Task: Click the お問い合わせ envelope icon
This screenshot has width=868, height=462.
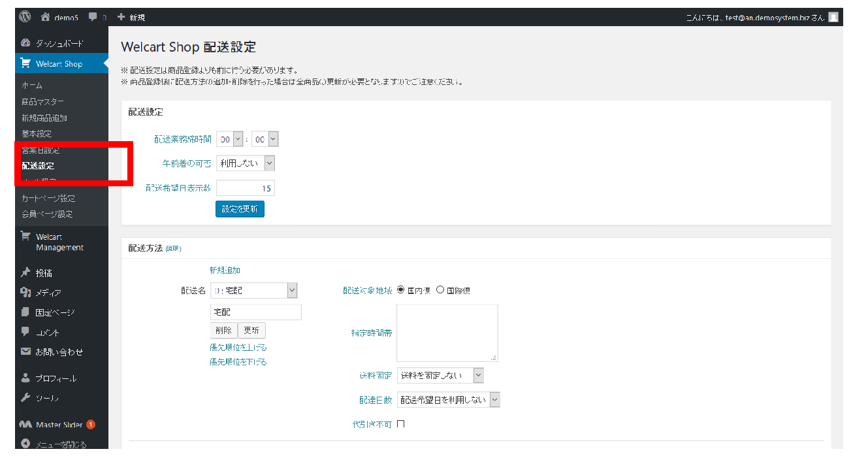Action: pos(26,352)
